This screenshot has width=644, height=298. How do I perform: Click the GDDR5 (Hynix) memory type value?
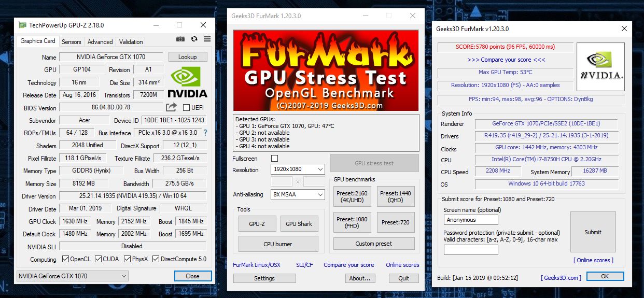coord(91,171)
